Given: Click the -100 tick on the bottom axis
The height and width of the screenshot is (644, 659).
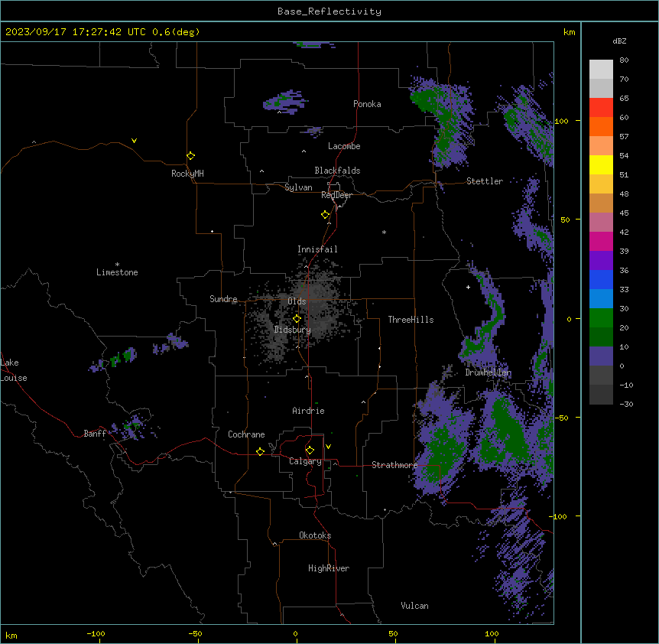Looking at the screenshot, I should pyautogui.click(x=96, y=634).
